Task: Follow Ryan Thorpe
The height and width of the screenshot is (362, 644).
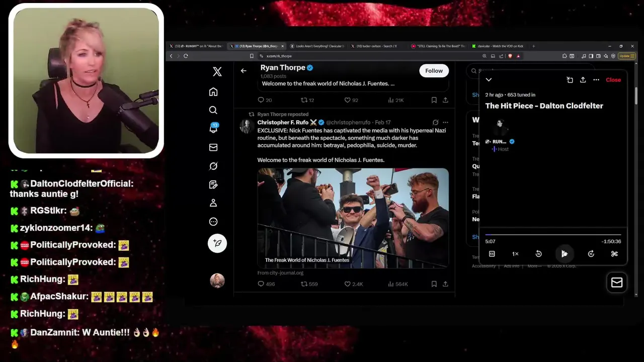Action: (x=434, y=71)
